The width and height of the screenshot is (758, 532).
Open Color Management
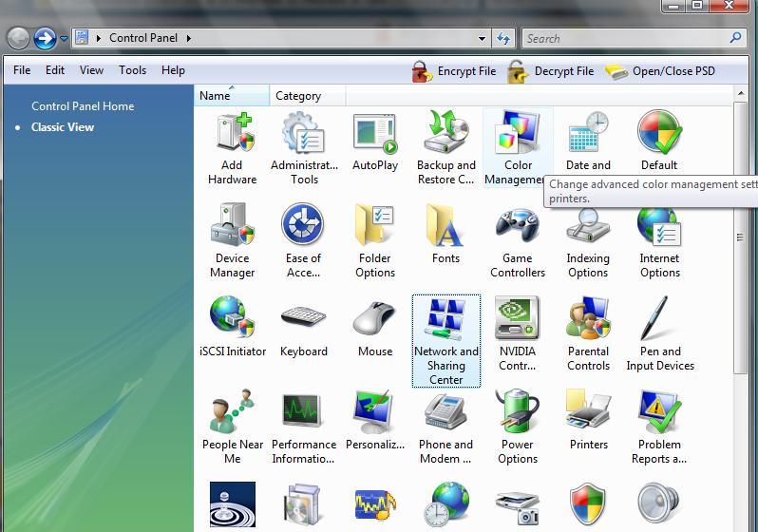point(518,148)
